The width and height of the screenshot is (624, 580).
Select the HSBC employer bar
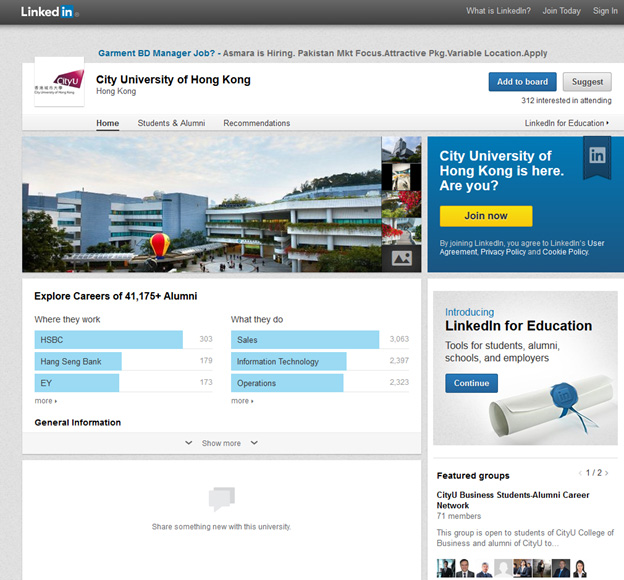[109, 340]
